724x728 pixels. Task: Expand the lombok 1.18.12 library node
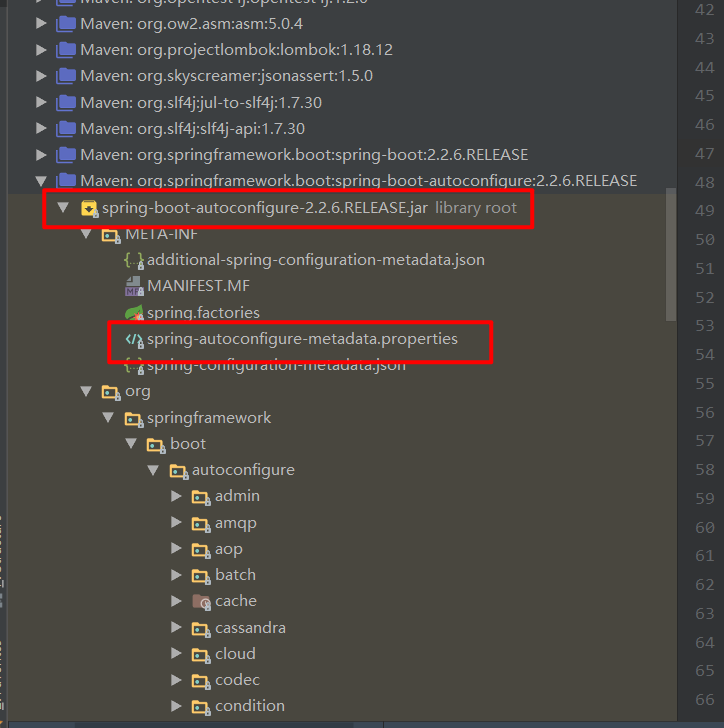[41, 49]
